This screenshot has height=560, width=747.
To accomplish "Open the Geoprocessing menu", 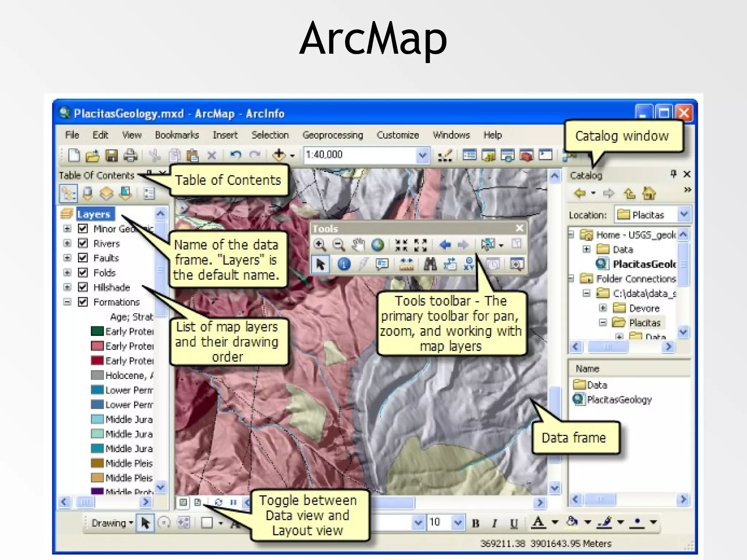I will (333, 135).
